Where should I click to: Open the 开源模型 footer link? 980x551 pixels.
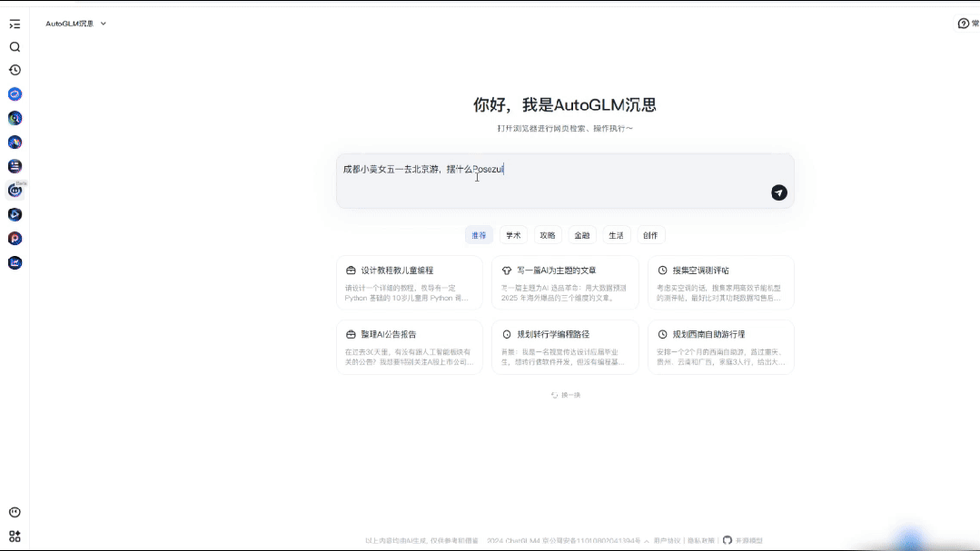click(748, 541)
